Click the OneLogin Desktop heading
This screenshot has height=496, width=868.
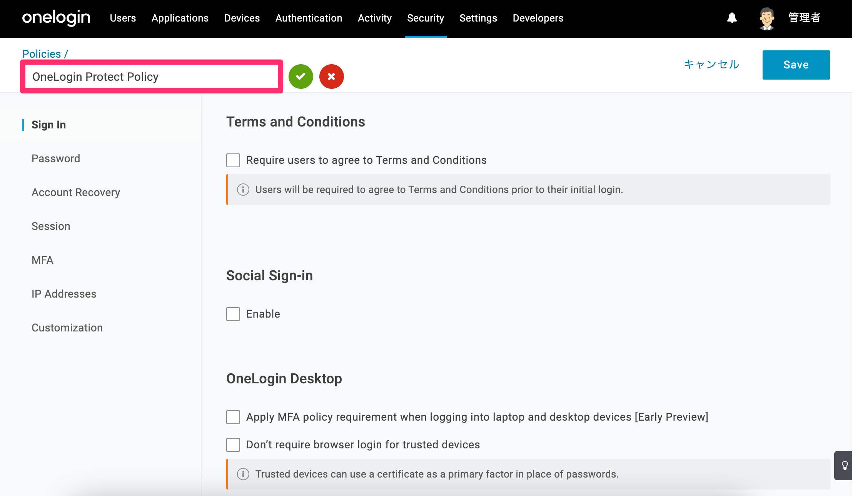click(x=284, y=379)
